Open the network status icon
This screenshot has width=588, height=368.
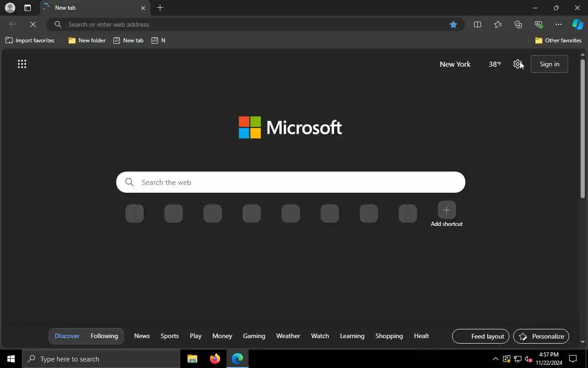[517, 359]
